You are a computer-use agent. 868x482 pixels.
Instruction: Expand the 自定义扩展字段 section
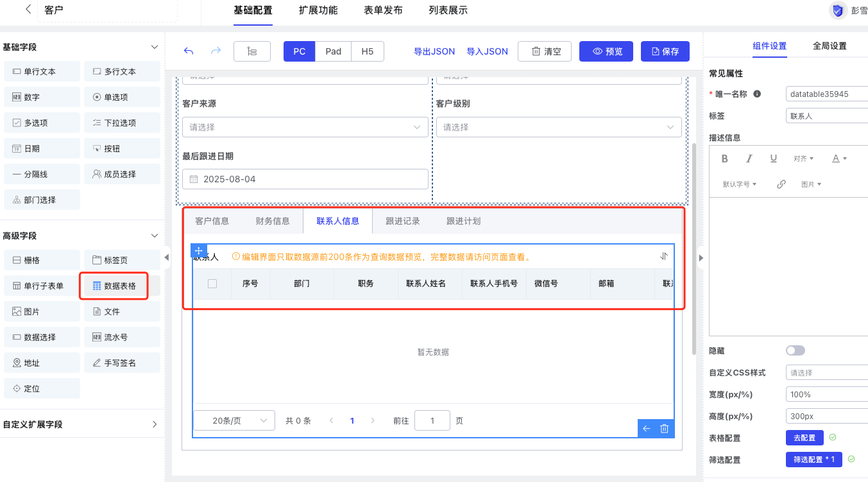tap(154, 424)
